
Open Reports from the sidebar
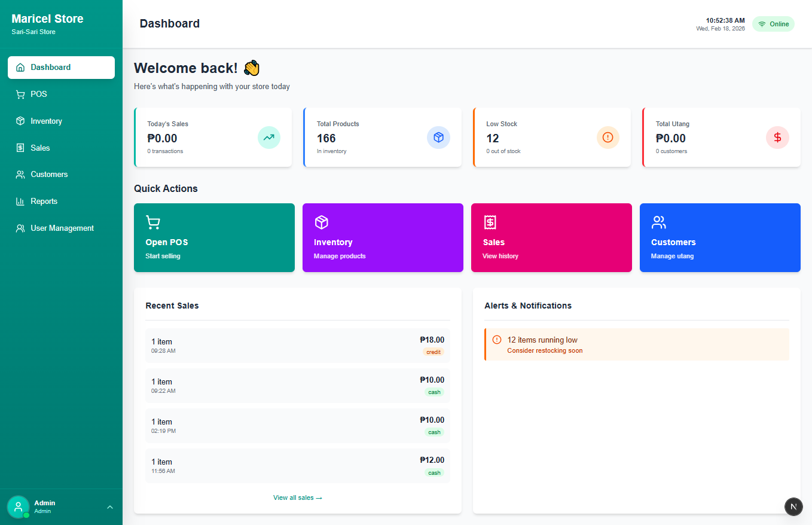point(61,202)
